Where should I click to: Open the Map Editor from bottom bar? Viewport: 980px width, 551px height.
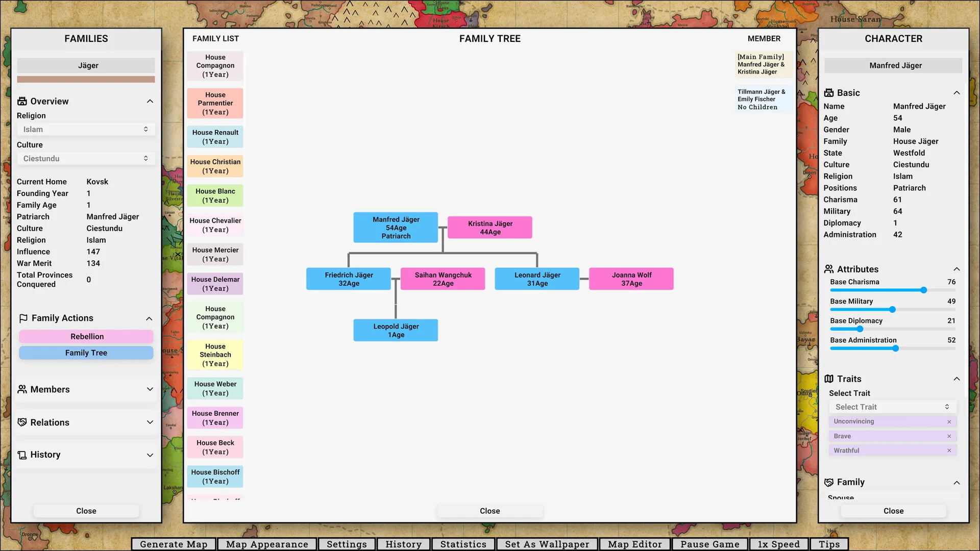[x=634, y=544]
